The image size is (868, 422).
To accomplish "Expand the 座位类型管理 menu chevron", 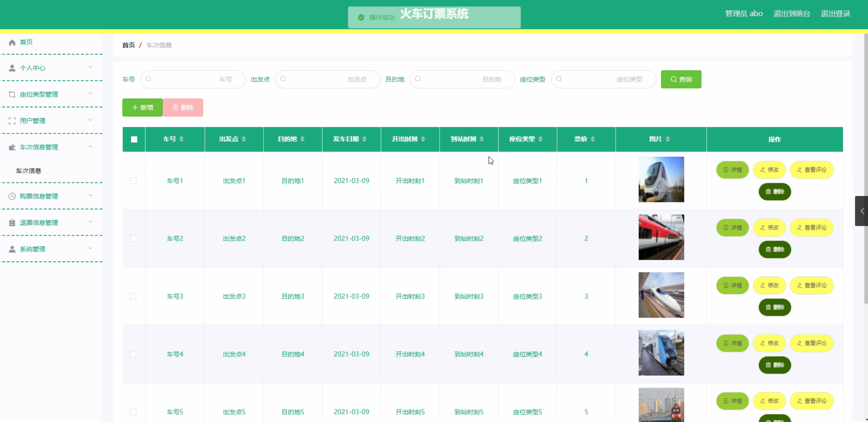I will pos(90,94).
